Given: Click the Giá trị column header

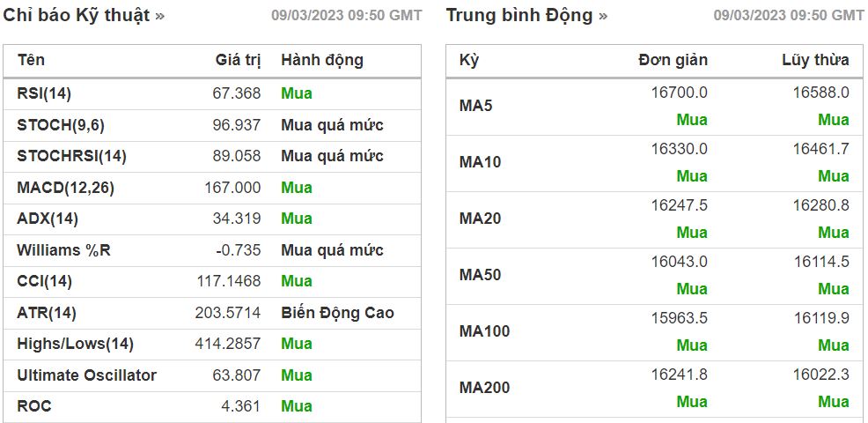Looking at the screenshot, I should pyautogui.click(x=238, y=60).
